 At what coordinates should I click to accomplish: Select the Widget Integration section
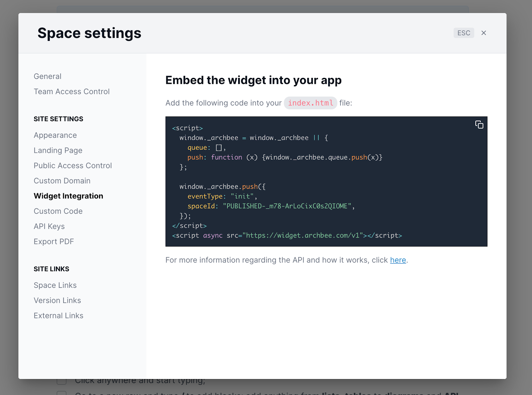pos(68,196)
